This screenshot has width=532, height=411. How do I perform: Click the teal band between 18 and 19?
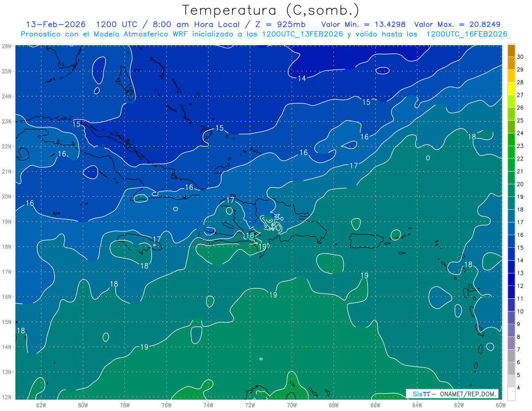click(x=511, y=203)
